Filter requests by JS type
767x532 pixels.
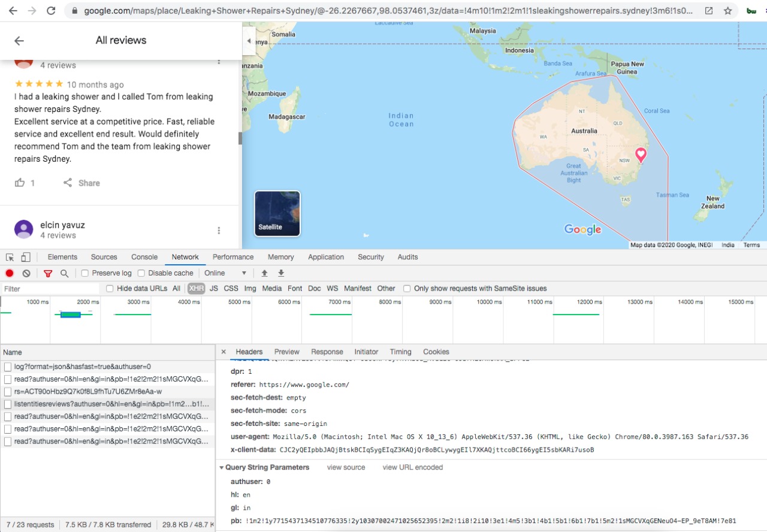coord(214,289)
